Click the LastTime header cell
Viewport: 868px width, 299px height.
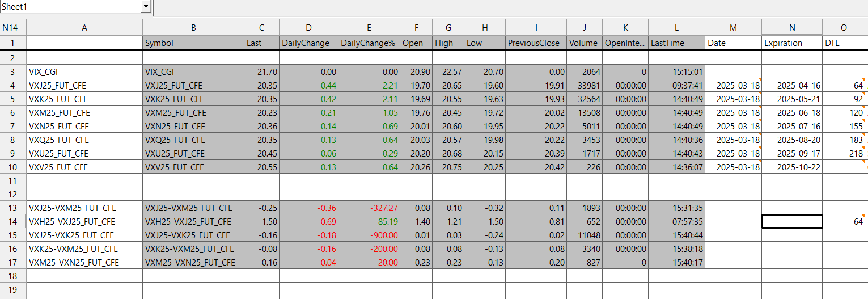tap(676, 43)
